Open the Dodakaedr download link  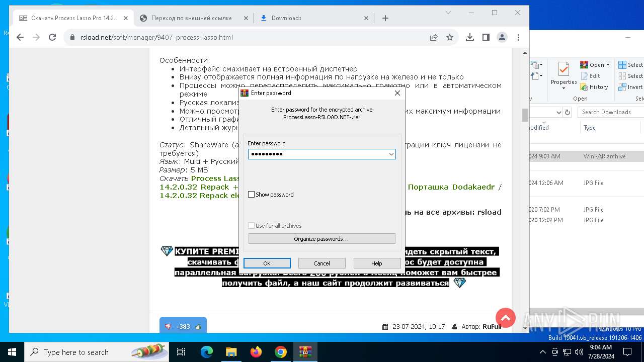point(473,187)
